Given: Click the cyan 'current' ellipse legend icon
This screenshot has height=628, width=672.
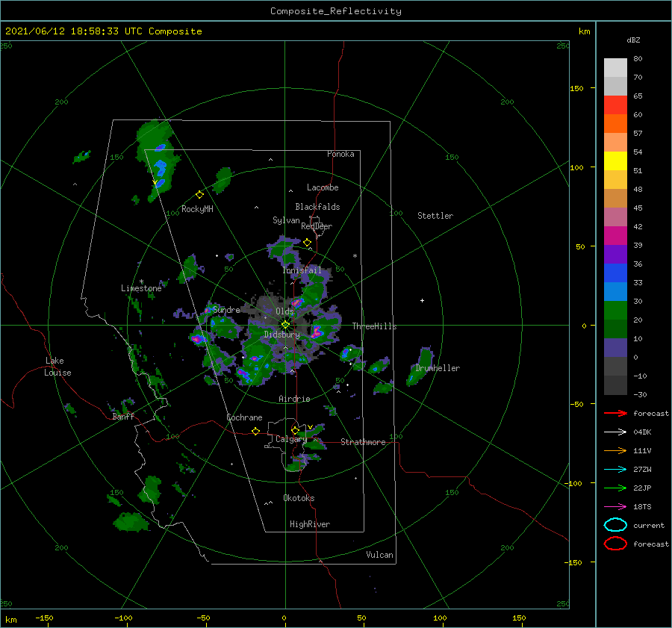Looking at the screenshot, I should (615, 525).
